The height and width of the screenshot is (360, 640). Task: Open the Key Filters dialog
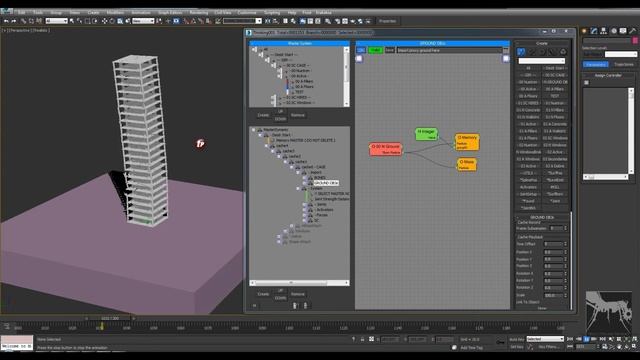coord(548,347)
